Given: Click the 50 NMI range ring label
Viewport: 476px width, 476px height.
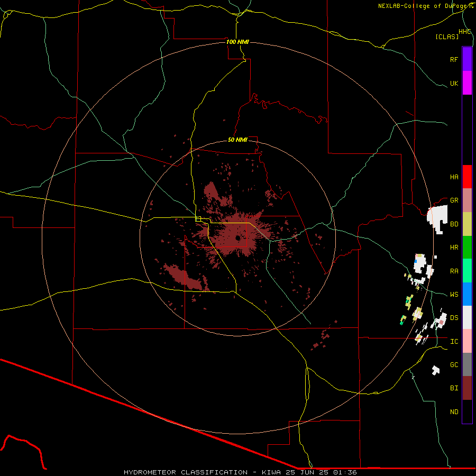Looking at the screenshot, I should (237, 140).
